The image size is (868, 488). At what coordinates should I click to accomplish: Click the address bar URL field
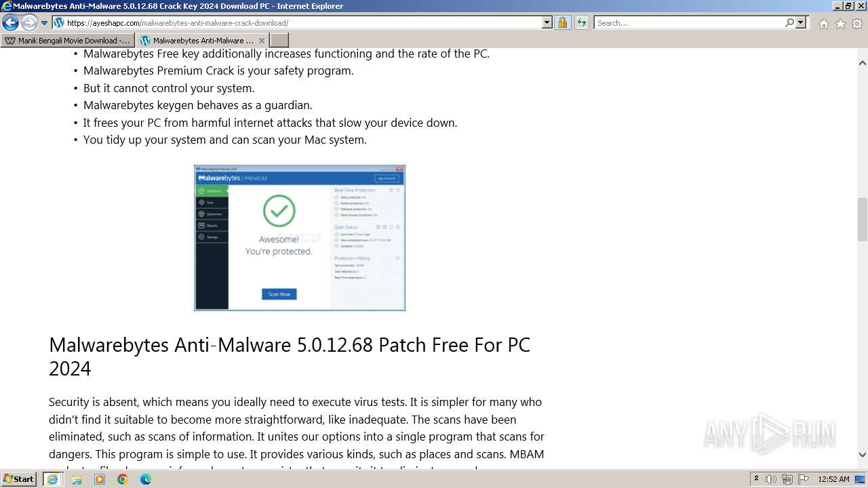297,23
